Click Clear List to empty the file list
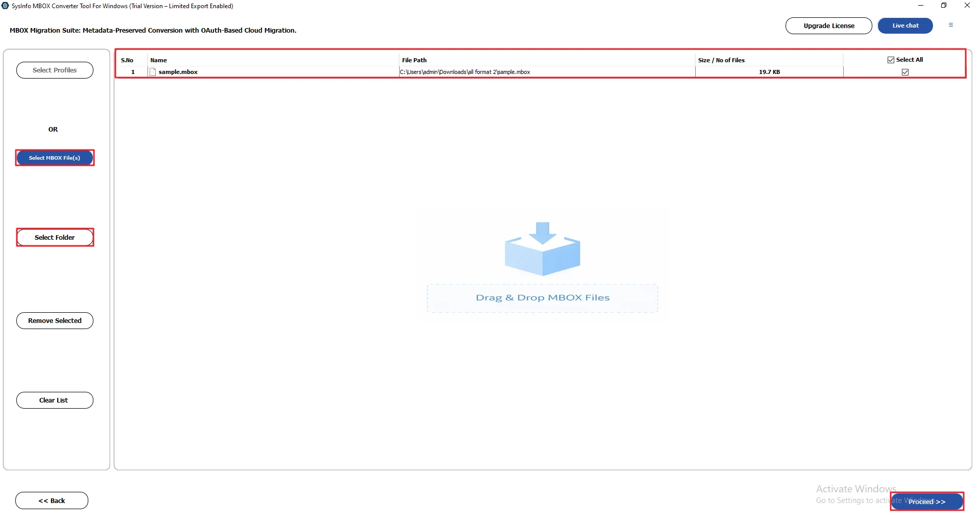 point(55,400)
